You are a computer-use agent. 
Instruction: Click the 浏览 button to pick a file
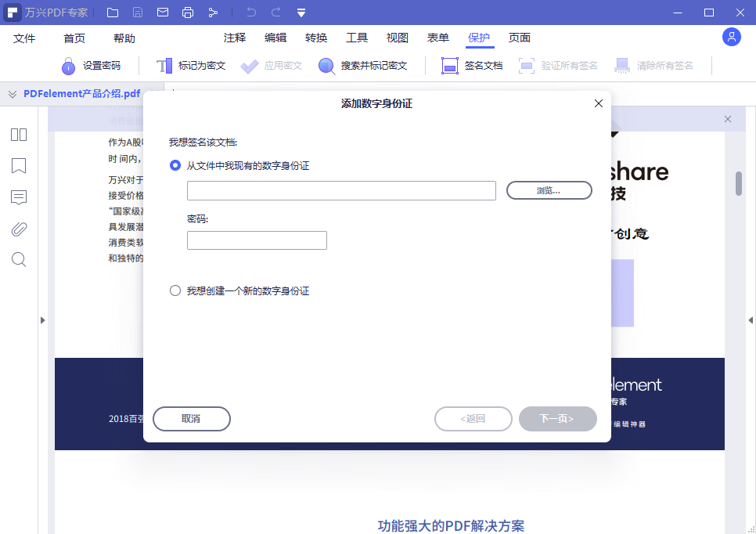click(549, 189)
